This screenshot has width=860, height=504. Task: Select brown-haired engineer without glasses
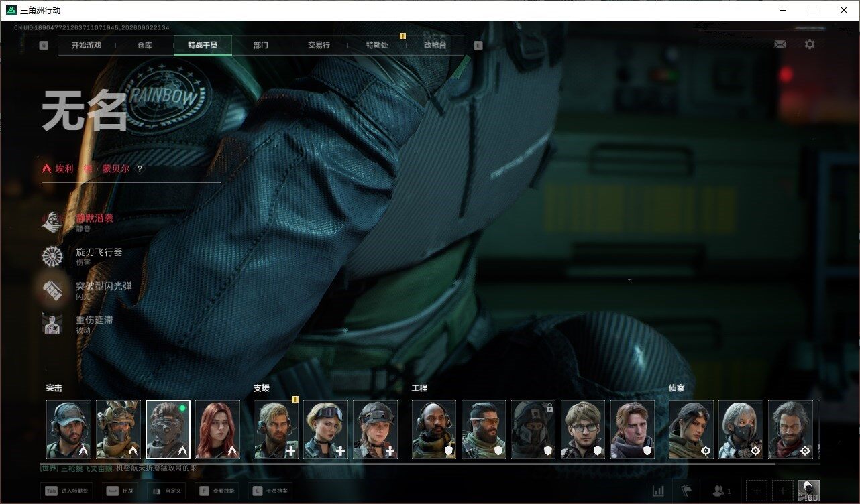(x=633, y=430)
